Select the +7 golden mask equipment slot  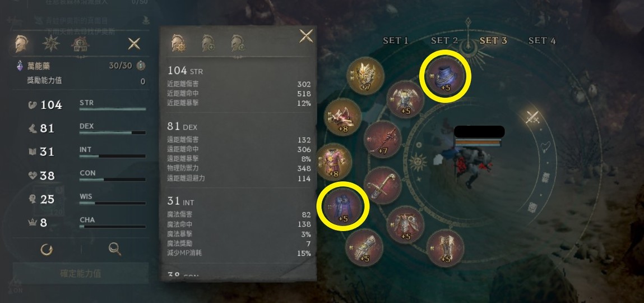point(365,76)
